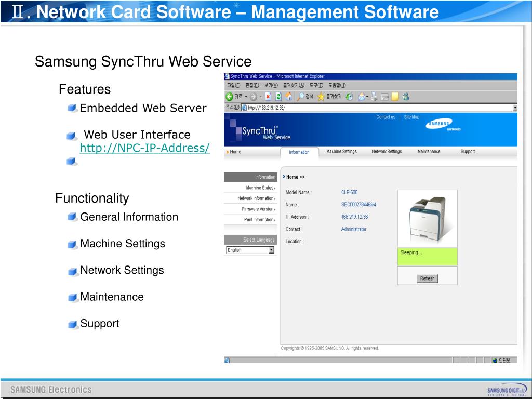Click the Location label
Viewport: 532px width, 399px height.
click(x=294, y=241)
